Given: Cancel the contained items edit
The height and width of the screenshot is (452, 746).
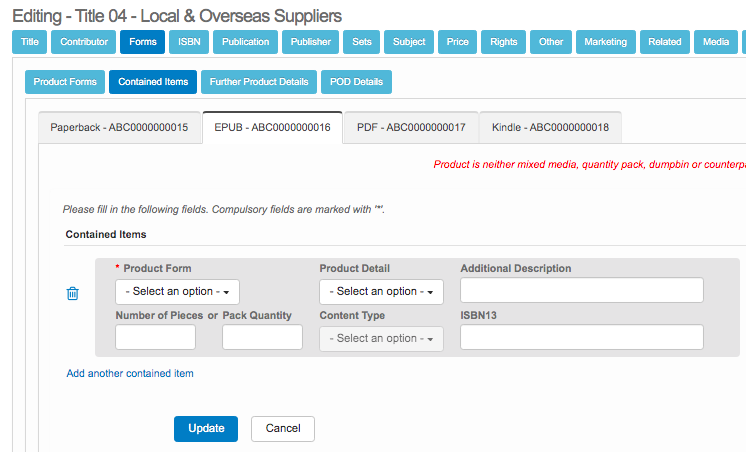Looking at the screenshot, I should pos(283,429).
